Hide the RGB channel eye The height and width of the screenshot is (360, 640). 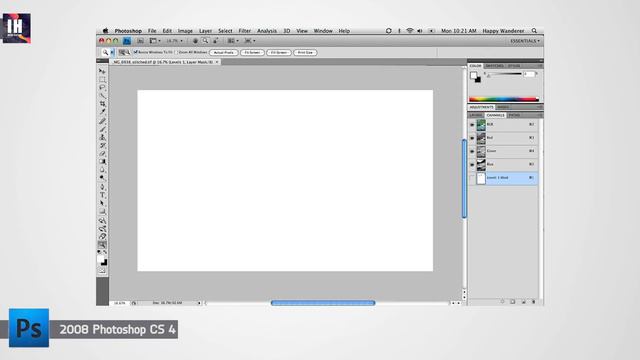472,124
